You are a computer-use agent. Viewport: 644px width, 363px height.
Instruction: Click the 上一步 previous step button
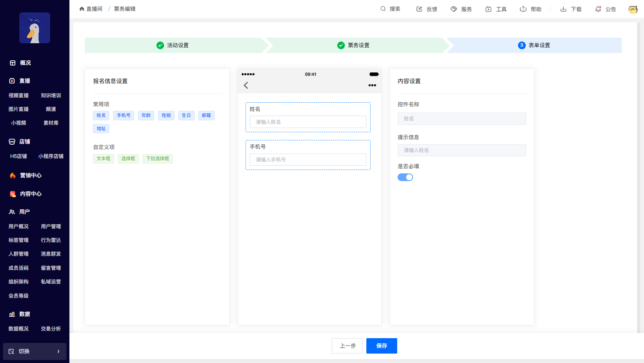click(347, 346)
